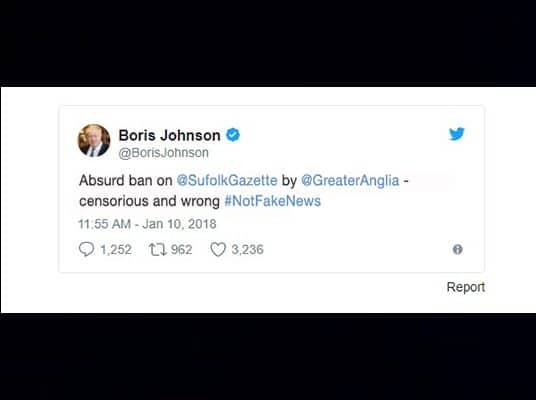Click the 3,236 likes count
This screenshot has width=536, height=400.
(x=247, y=250)
